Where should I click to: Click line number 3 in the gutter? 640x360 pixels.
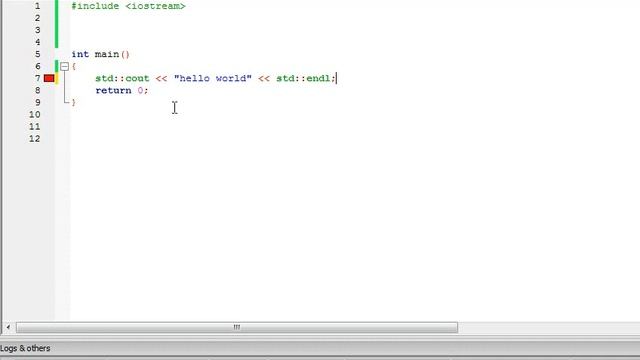point(38,30)
